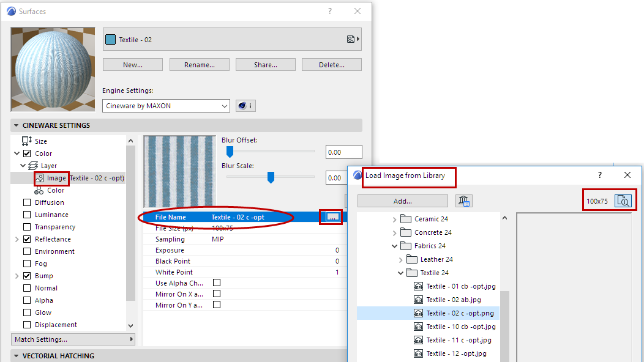Viewport: 644px width, 362px height.
Task: Select the Sampling MIP row
Action: tap(245, 239)
